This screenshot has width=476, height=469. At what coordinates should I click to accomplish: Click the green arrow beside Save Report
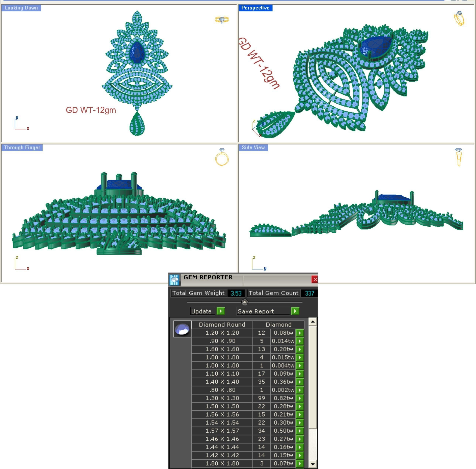(x=295, y=311)
